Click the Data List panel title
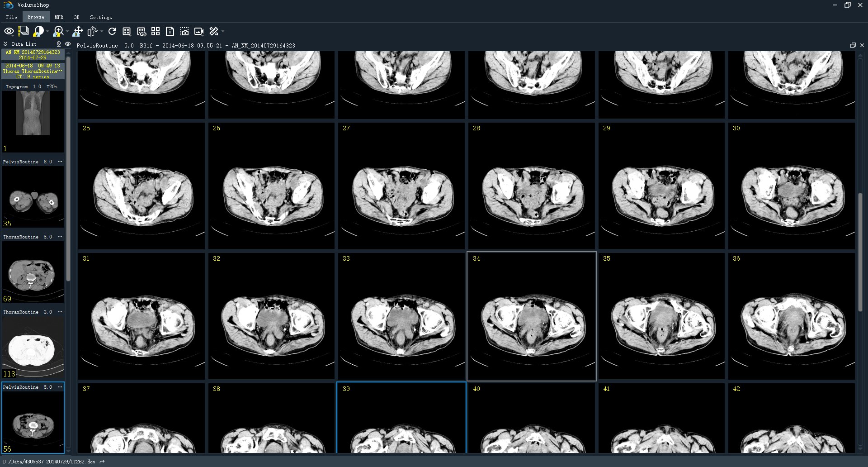This screenshot has height=467, width=868. coord(24,44)
